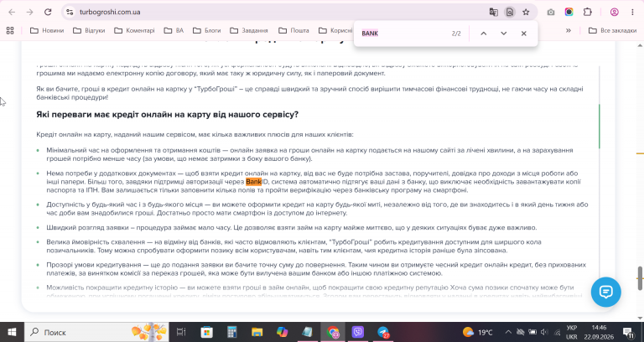Screen dimensions: 644x342
Task: Click the heading about переваги кредит онлайн
Action: (167, 115)
